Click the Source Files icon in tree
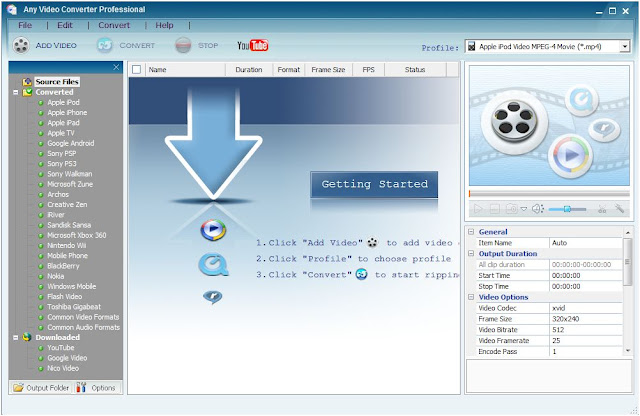This screenshot has height=416, width=640. click(27, 82)
